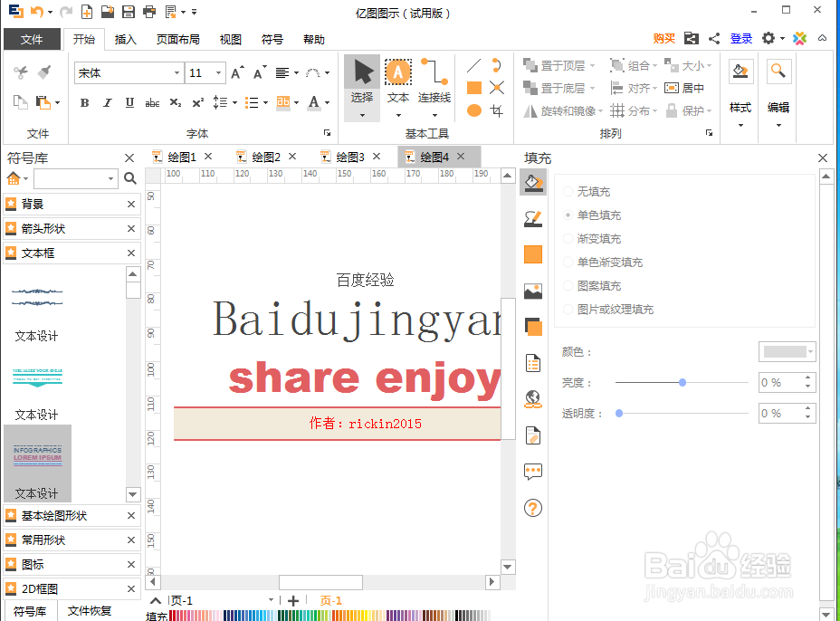This screenshot has height=621, width=840.
Task: Select the 图片或纹理填充 radio option
Action: pyautogui.click(x=568, y=310)
